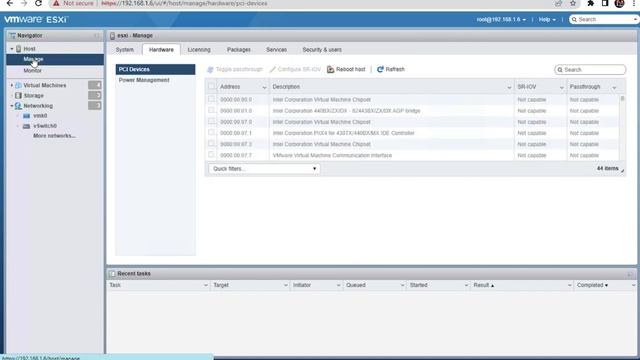This screenshot has height=360, width=640.
Task: Click the browser address bar URL
Action: tap(184, 3)
